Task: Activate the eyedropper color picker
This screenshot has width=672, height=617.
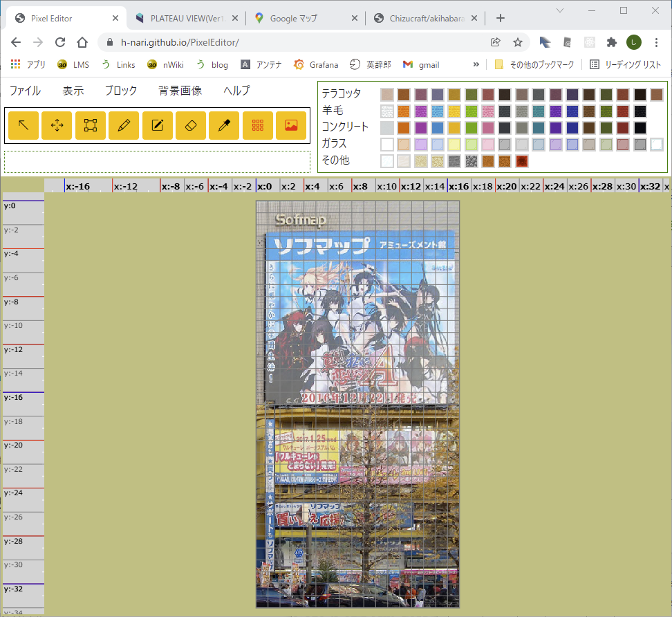Action: coord(224,125)
